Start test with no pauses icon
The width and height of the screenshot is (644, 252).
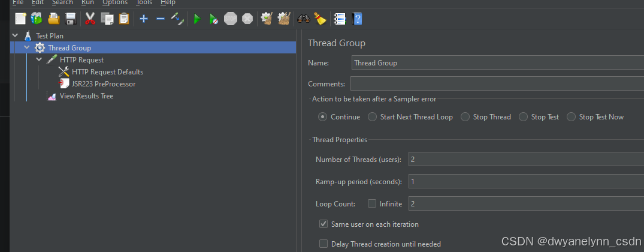point(214,19)
